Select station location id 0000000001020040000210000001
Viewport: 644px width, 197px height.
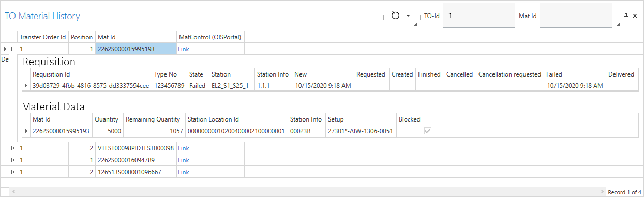click(236, 131)
